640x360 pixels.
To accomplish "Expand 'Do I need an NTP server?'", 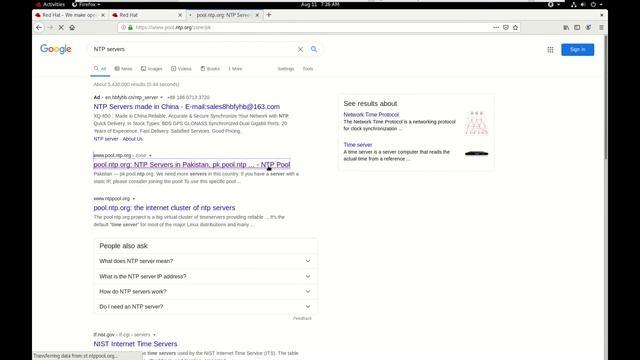I will [x=206, y=307].
